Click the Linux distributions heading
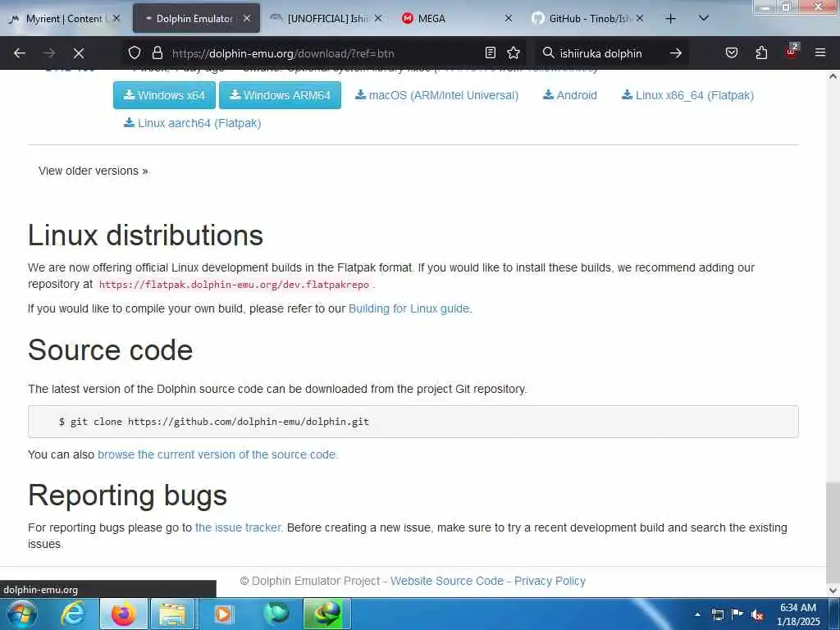 (x=146, y=235)
